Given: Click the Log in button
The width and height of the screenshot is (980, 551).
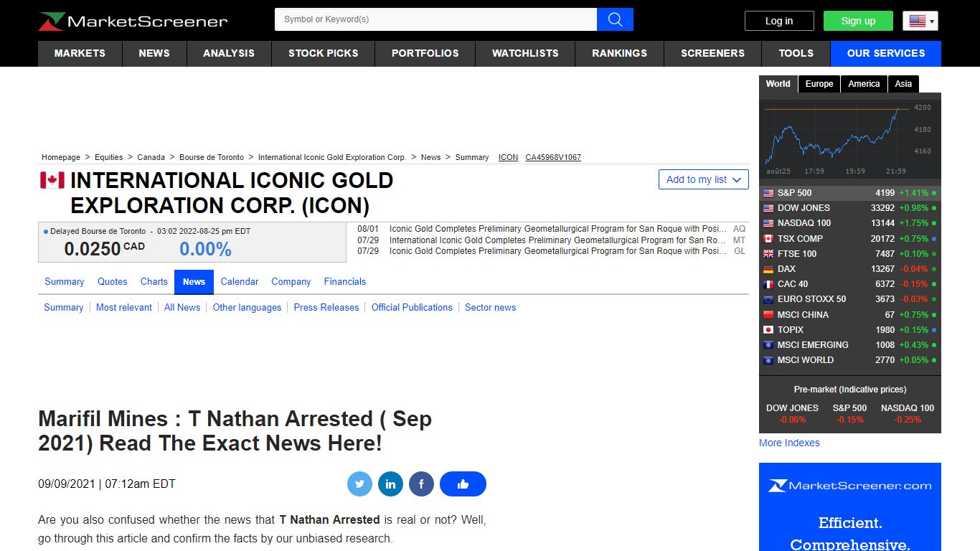Looking at the screenshot, I should [779, 21].
